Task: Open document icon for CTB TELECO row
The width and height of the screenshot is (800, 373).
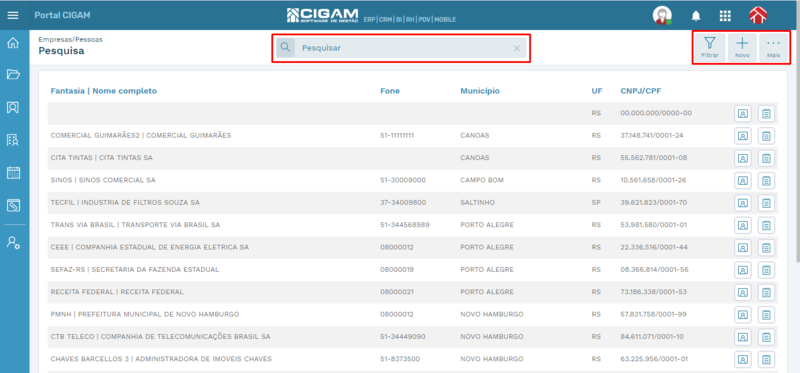Action: pos(766,337)
